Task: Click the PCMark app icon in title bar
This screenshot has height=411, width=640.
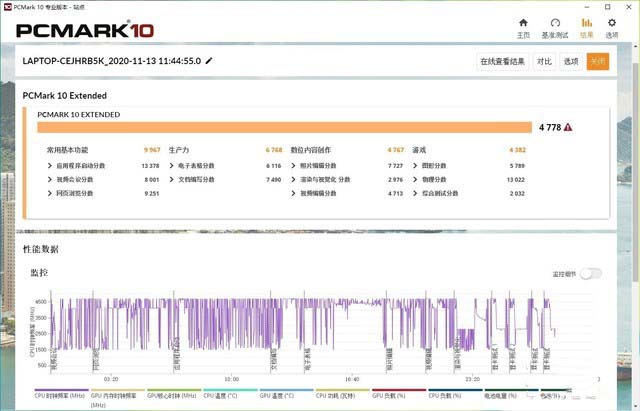Action: coord(7,7)
